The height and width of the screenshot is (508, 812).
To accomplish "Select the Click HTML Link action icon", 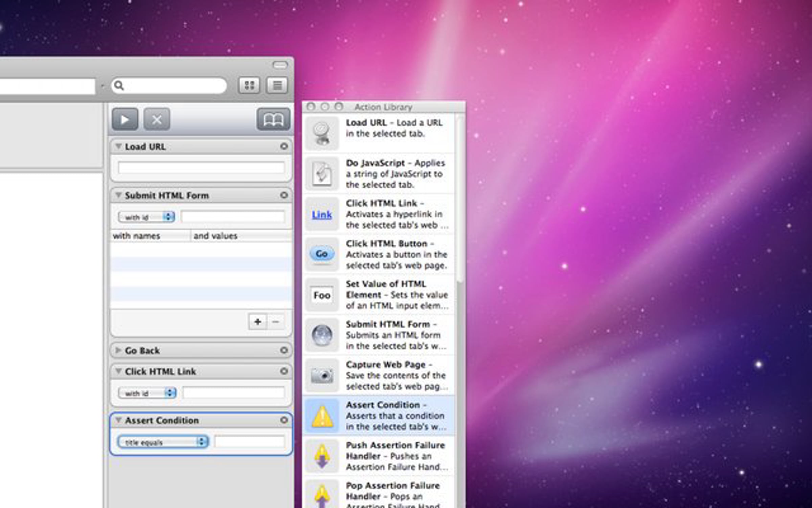I will [322, 214].
